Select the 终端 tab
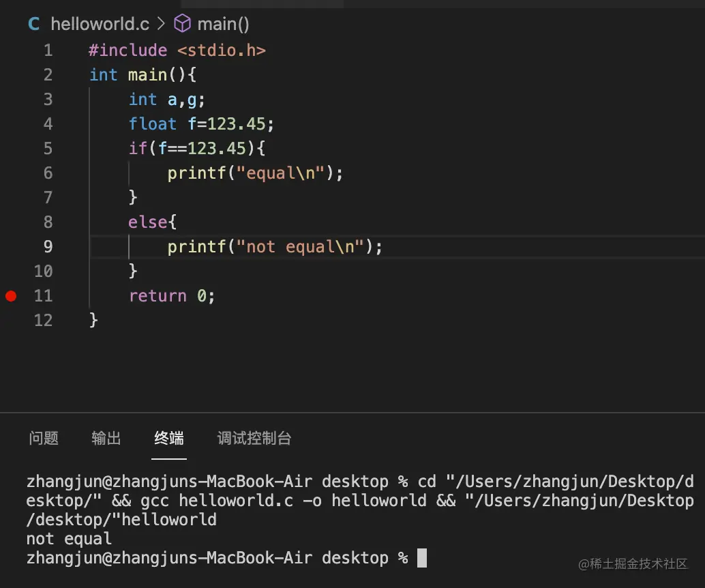705x588 pixels. [169, 438]
